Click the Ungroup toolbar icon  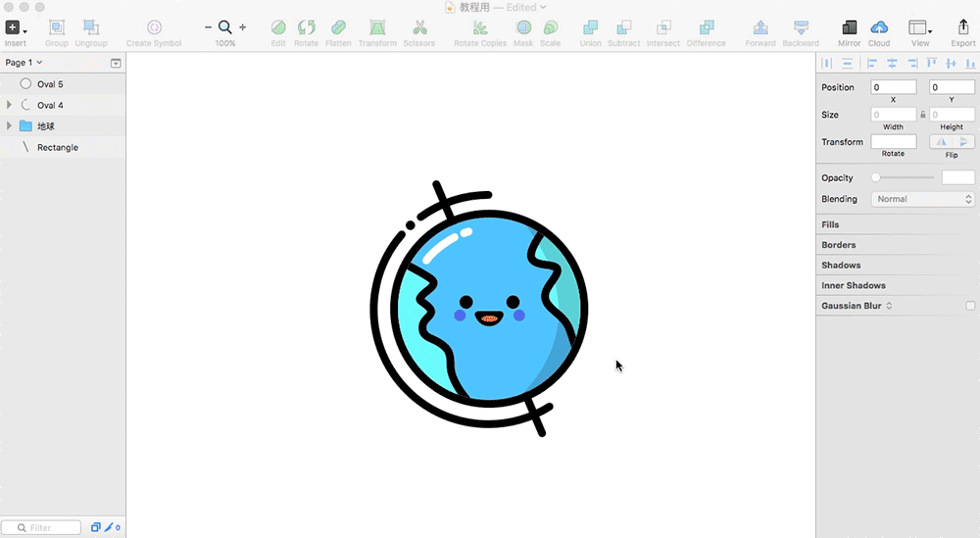(91, 27)
